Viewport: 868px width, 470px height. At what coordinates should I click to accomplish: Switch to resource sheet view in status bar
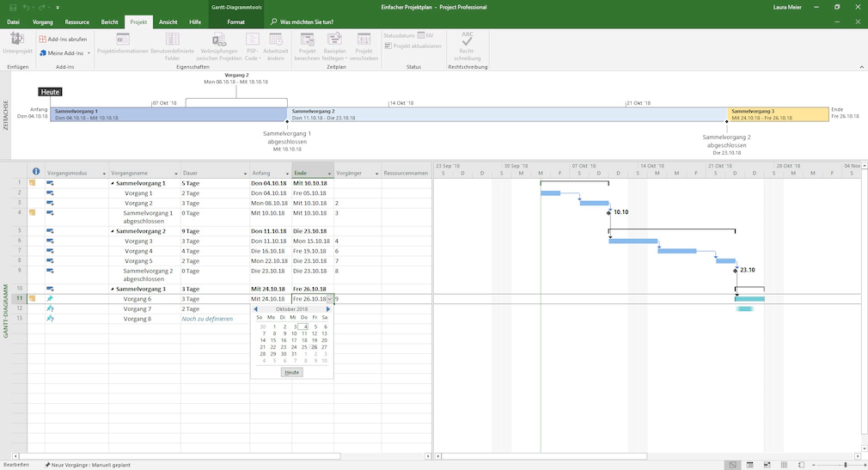tap(784, 465)
